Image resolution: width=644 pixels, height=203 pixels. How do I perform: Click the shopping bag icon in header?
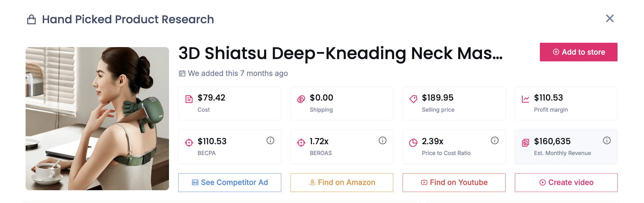[x=31, y=20]
